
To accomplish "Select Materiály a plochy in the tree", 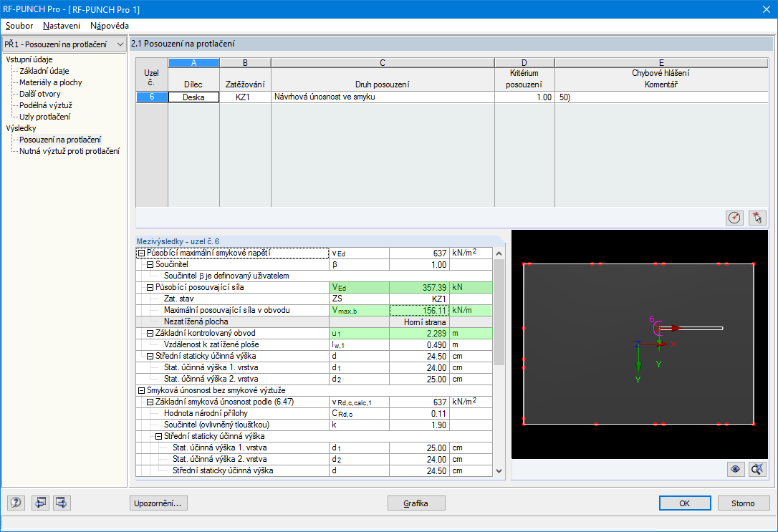I will click(51, 82).
